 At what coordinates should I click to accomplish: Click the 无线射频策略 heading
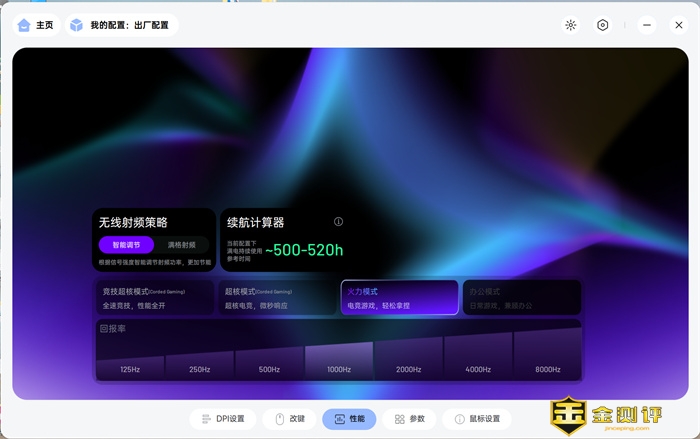133,222
